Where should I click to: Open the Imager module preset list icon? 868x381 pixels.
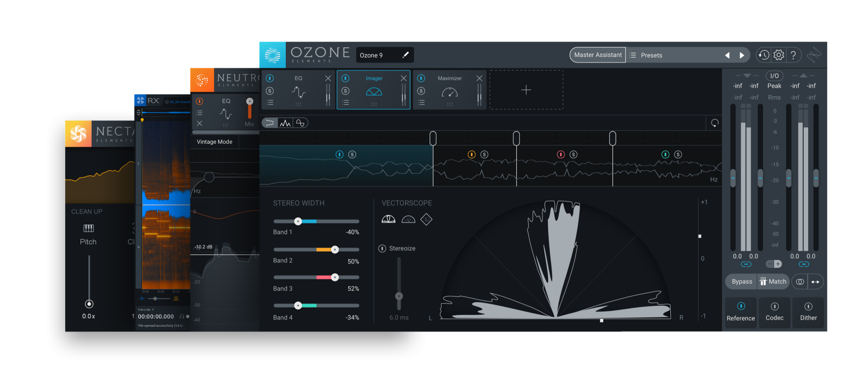345,103
